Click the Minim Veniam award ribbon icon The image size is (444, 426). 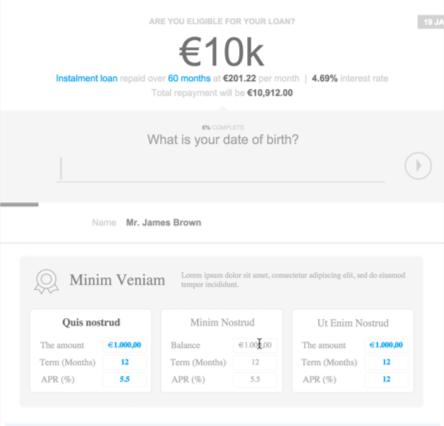[46, 281]
